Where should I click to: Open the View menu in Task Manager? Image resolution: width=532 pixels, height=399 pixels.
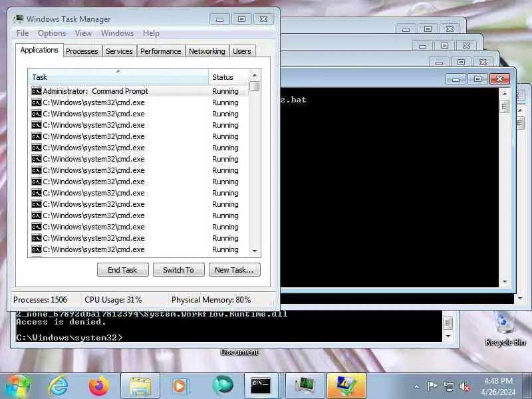tap(84, 33)
